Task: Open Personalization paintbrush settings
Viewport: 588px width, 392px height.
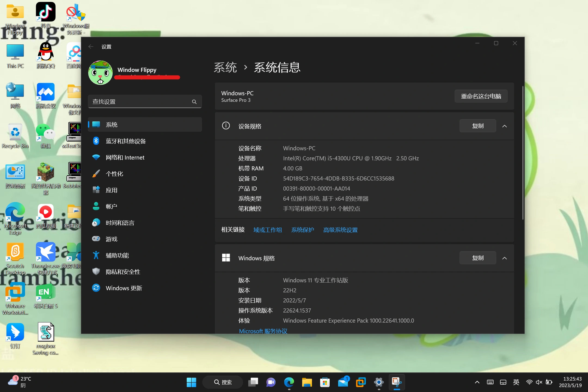Action: tap(96, 174)
